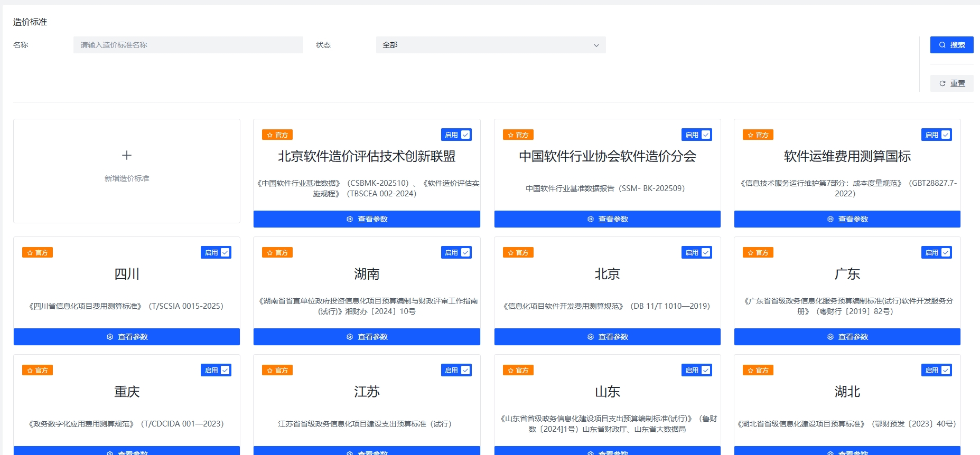
Task: Click the 官方 badge on the 湖南 card
Action: click(277, 253)
